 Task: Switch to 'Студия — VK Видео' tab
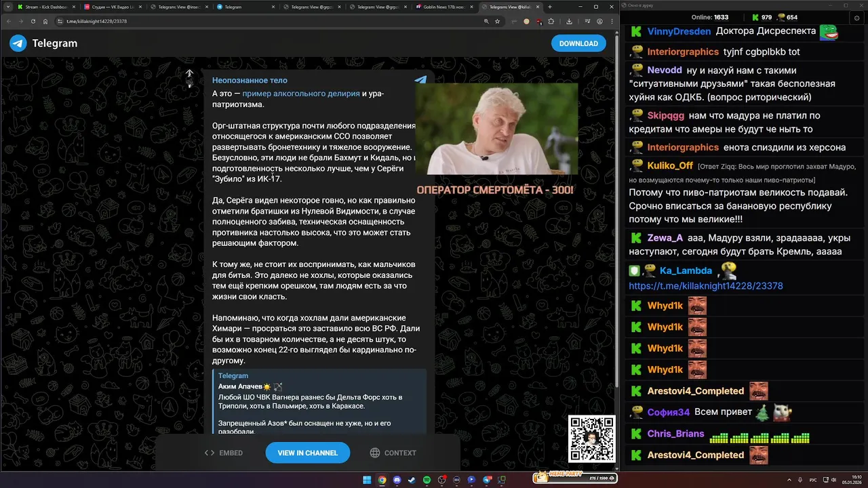coord(113,7)
